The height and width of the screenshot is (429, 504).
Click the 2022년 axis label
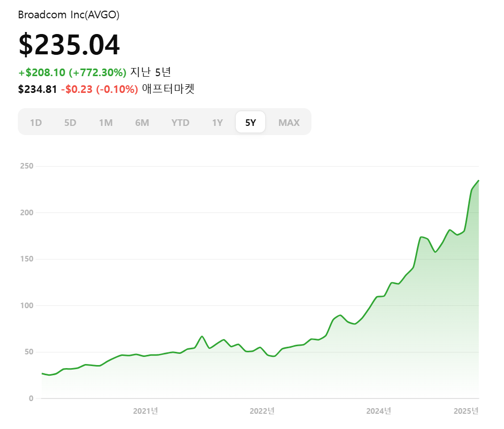263,411
